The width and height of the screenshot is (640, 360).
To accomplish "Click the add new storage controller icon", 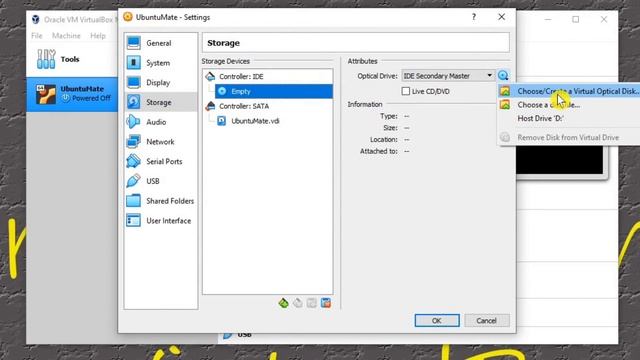I will coord(284,303).
